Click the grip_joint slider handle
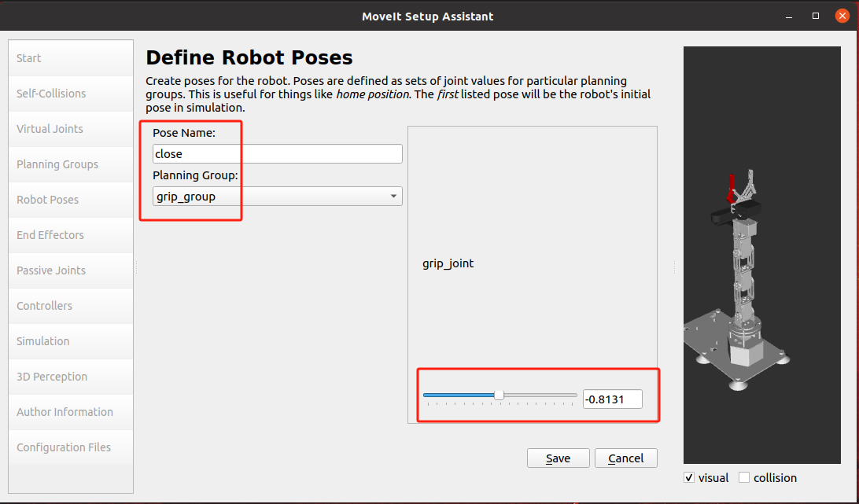Viewport: 859px width, 504px height. (x=499, y=395)
